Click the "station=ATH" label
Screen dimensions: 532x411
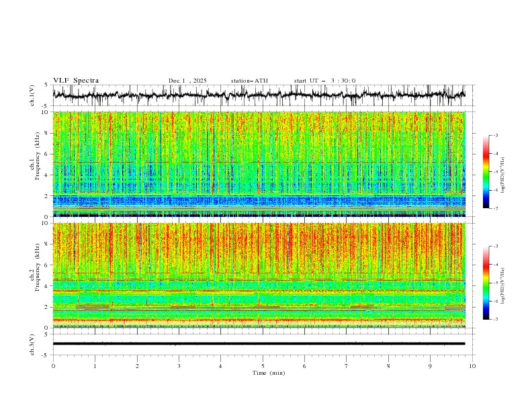point(249,81)
